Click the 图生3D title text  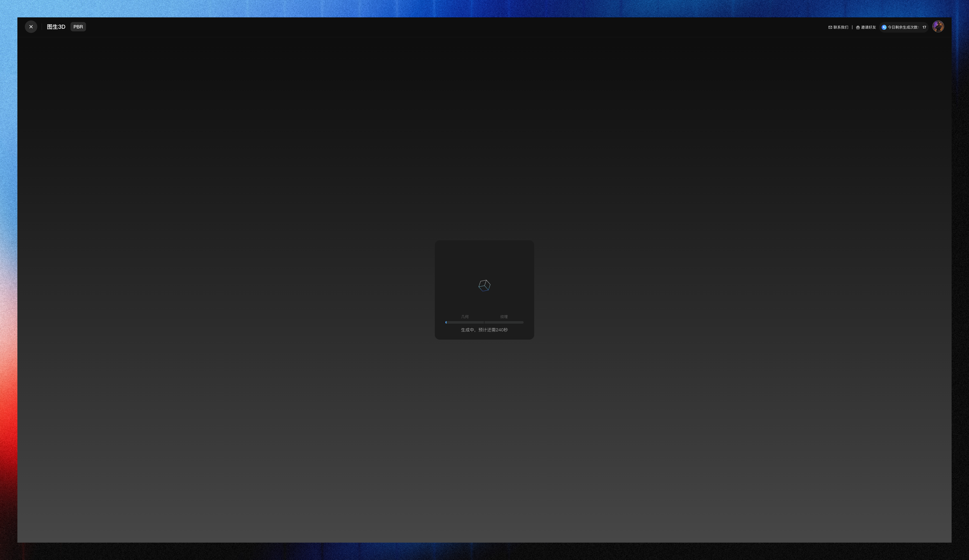(56, 27)
